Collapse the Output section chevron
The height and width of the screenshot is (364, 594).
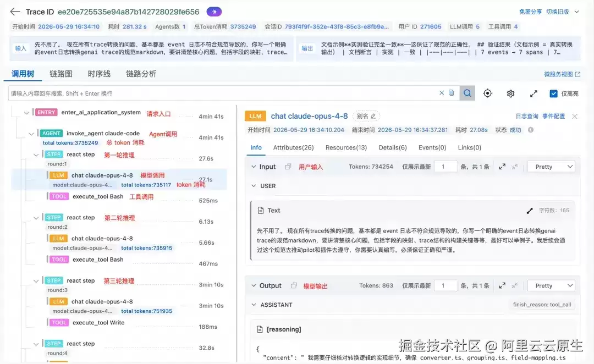tap(254, 285)
